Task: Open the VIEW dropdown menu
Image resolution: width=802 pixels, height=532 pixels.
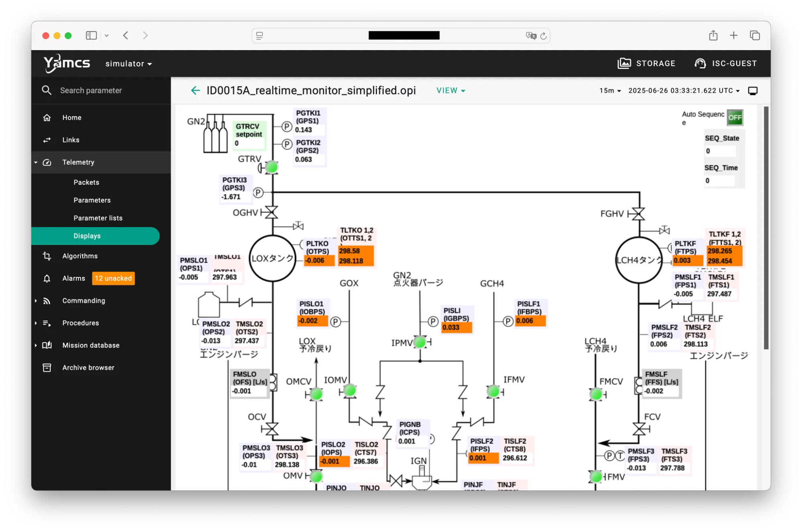Action: 451,91
